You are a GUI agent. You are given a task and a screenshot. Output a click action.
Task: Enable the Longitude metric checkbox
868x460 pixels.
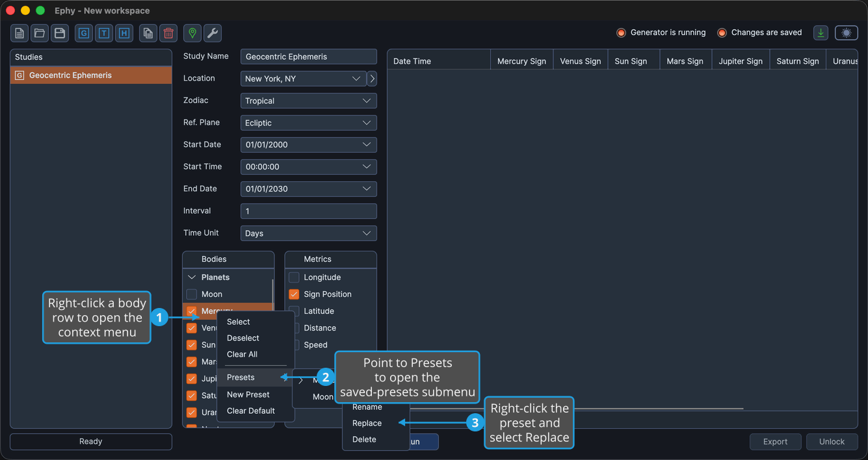(x=295, y=277)
